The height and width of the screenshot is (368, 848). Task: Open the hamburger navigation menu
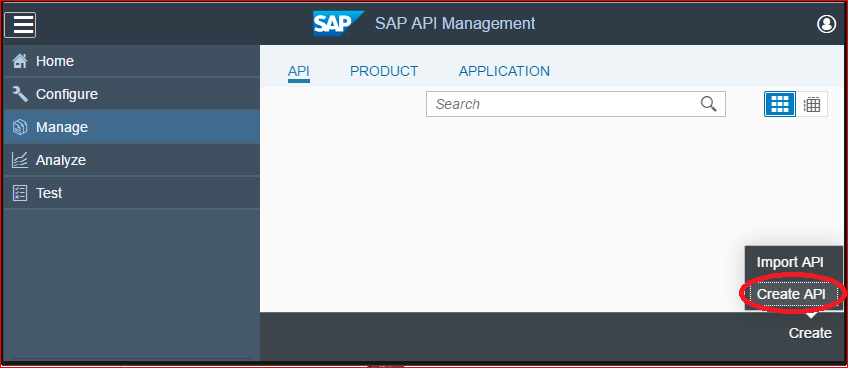click(x=20, y=24)
